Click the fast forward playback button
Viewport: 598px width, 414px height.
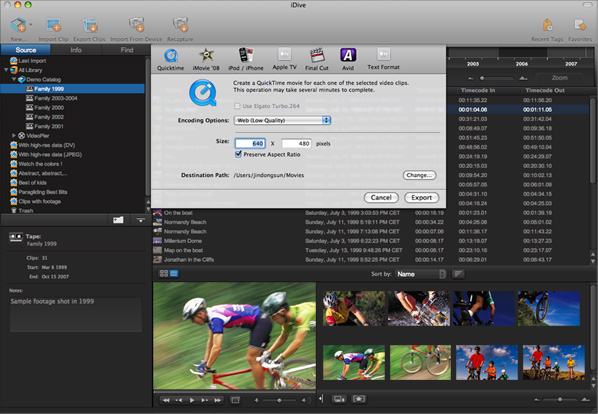click(x=217, y=400)
